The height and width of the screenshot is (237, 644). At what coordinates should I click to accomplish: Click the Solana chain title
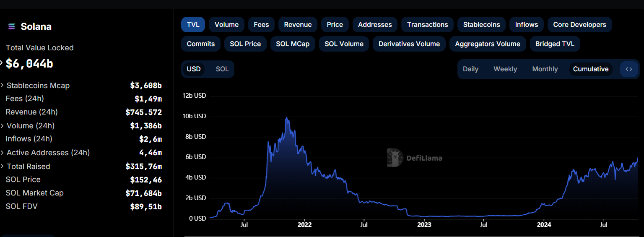[36, 26]
